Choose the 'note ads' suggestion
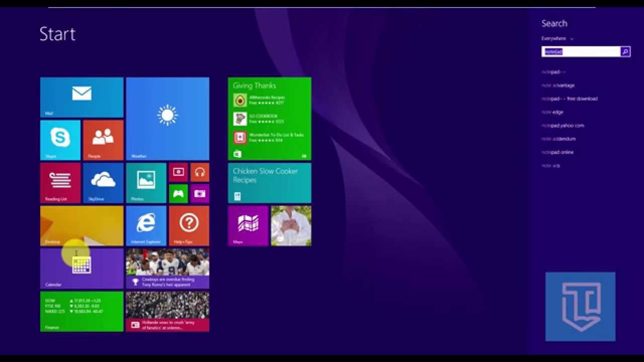 550,165
